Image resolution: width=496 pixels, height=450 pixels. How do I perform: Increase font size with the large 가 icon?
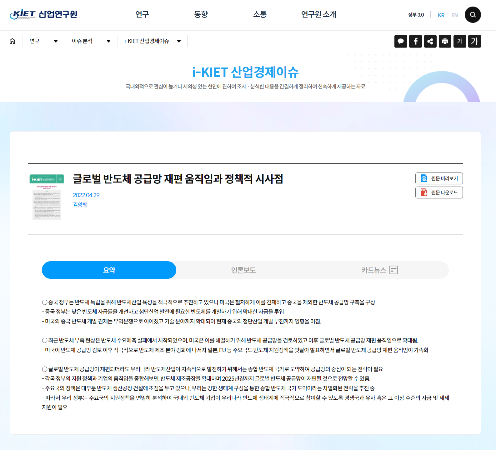coord(474,41)
